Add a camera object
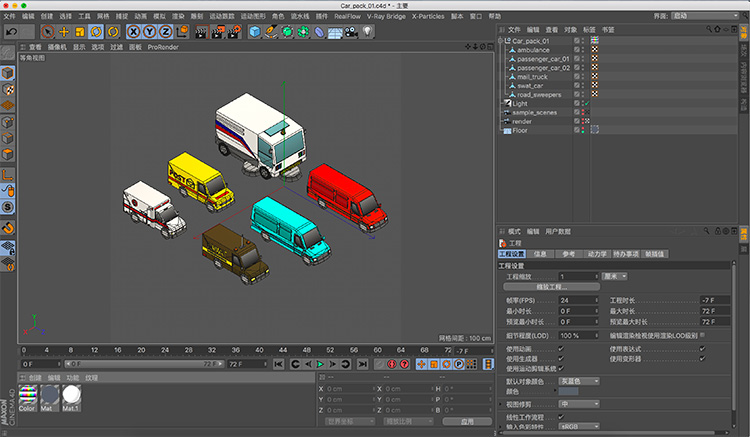This screenshot has height=437, width=750. [x=351, y=32]
